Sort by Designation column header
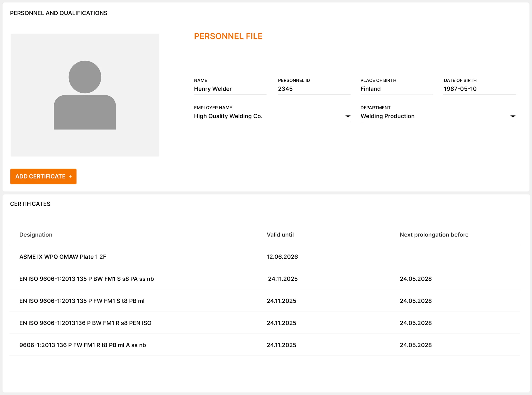The width and height of the screenshot is (532, 395). (36, 235)
